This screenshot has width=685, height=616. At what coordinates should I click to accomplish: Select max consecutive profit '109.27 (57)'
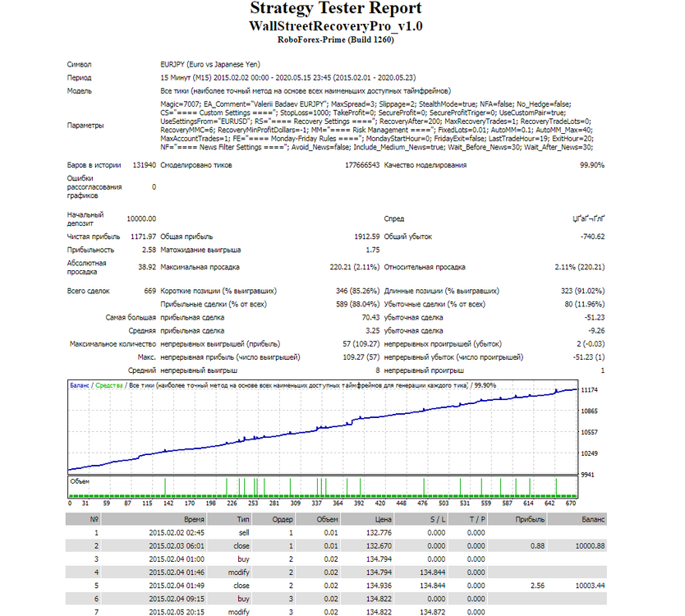(361, 357)
